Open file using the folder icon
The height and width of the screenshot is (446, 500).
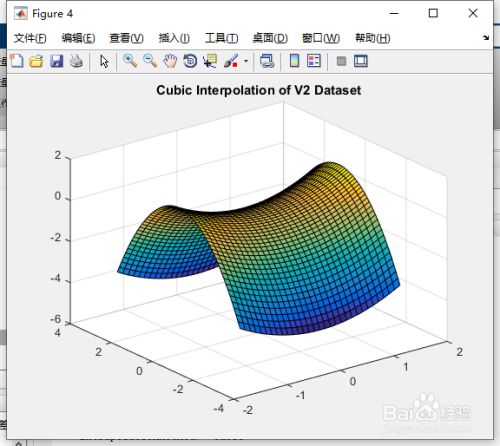[36, 61]
